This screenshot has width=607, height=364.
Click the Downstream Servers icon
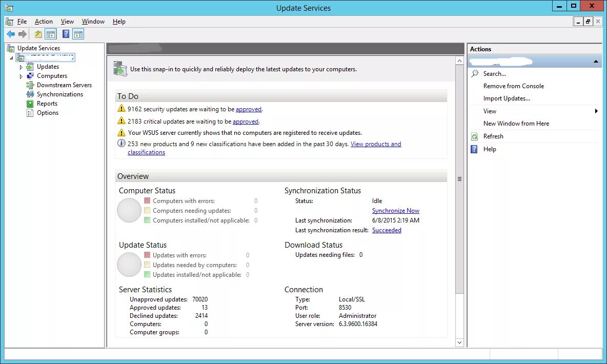[30, 85]
